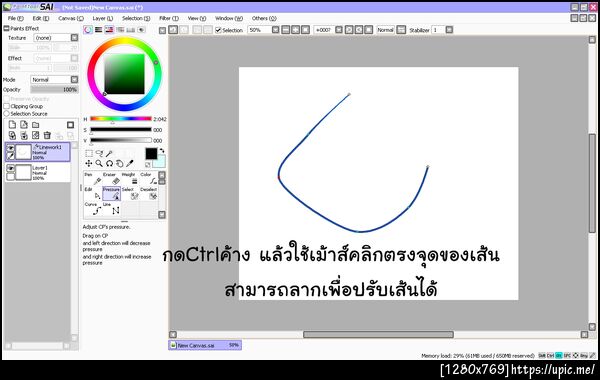Image resolution: width=600 pixels, height=380 pixels.
Task: Open the Window menu
Action: (x=229, y=18)
